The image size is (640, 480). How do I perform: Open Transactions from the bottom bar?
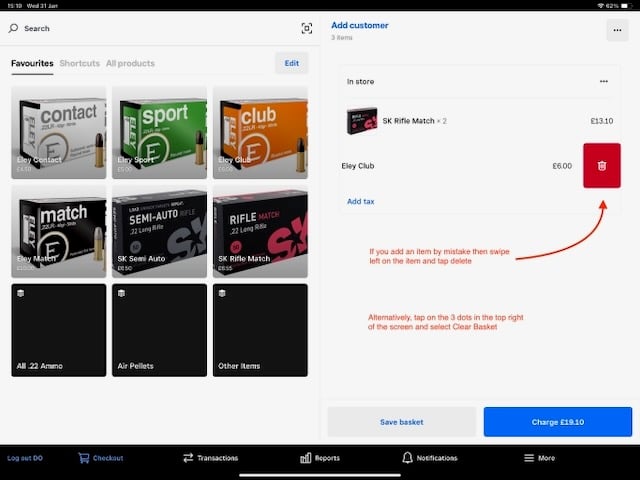pyautogui.click(x=210, y=458)
